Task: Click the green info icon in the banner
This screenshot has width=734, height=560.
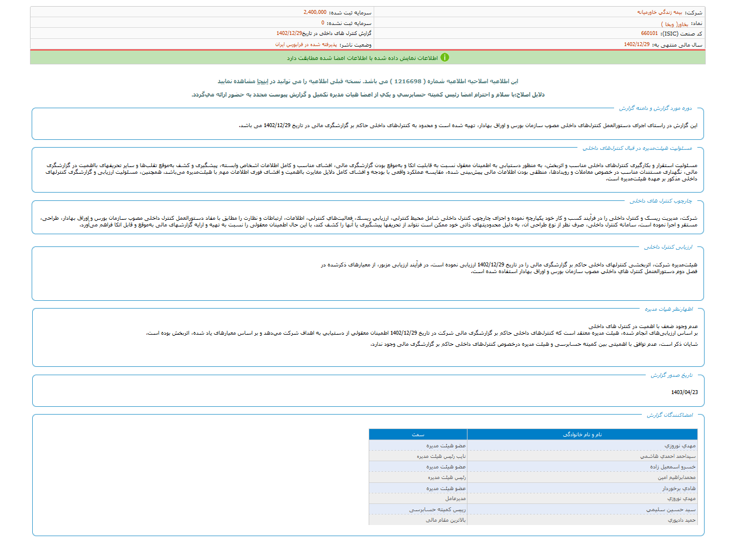Action: [445, 57]
